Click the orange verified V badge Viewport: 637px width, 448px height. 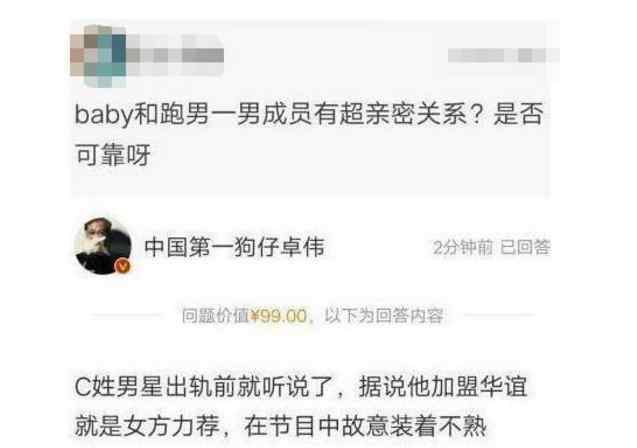(123, 266)
